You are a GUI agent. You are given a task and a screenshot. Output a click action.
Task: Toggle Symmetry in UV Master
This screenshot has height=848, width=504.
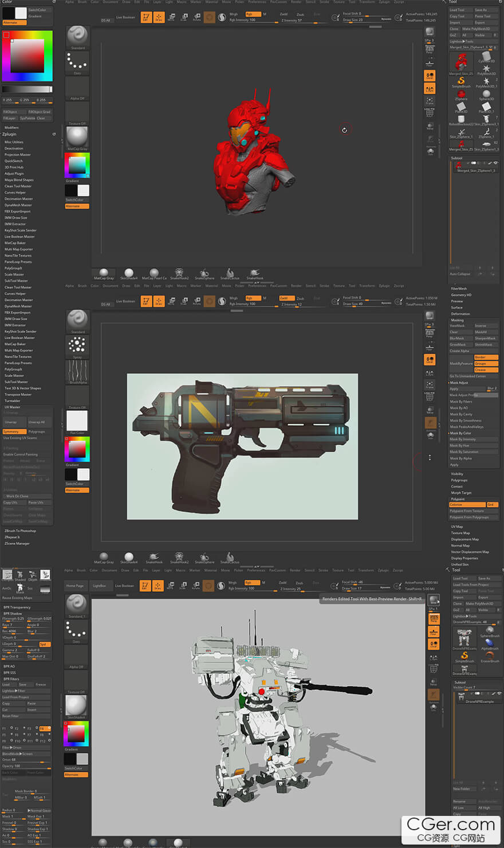[x=14, y=431]
